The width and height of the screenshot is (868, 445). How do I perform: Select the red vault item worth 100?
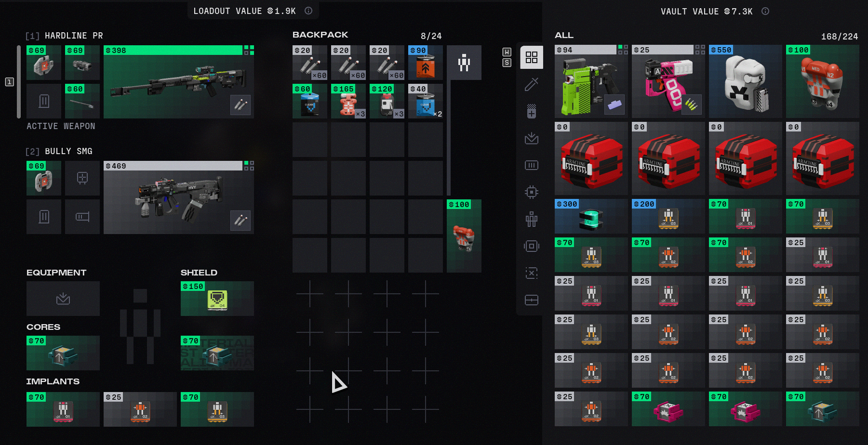[823, 81]
